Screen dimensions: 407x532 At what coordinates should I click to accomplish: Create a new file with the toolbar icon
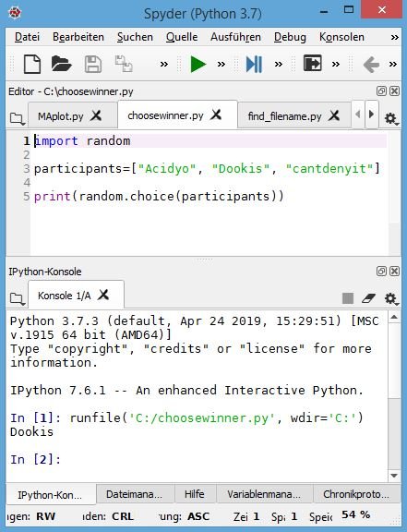[x=32, y=64]
